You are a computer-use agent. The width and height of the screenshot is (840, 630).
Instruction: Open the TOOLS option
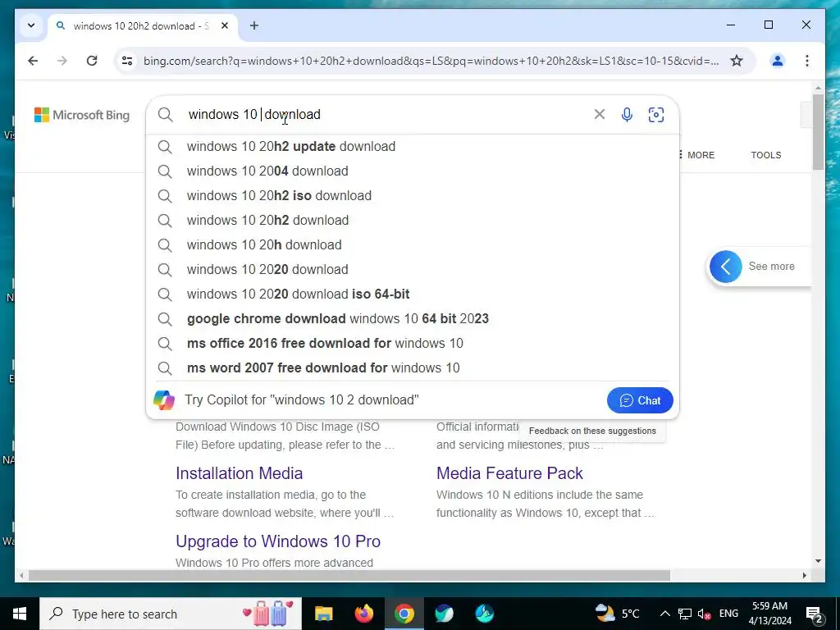(x=765, y=155)
